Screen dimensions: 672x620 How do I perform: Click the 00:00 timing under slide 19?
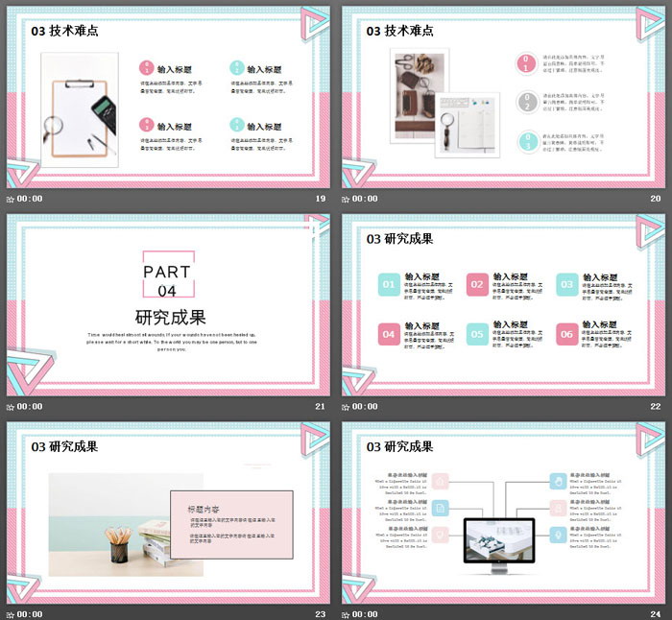click(x=30, y=199)
